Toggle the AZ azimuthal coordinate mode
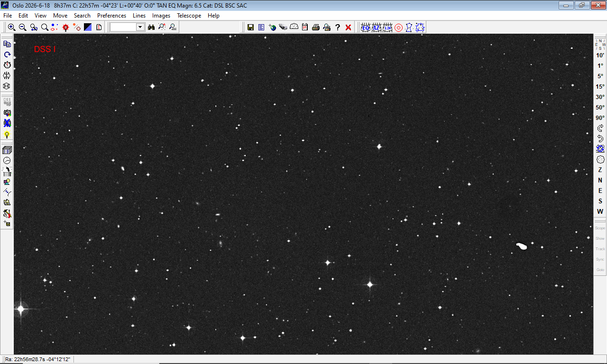 (x=377, y=27)
